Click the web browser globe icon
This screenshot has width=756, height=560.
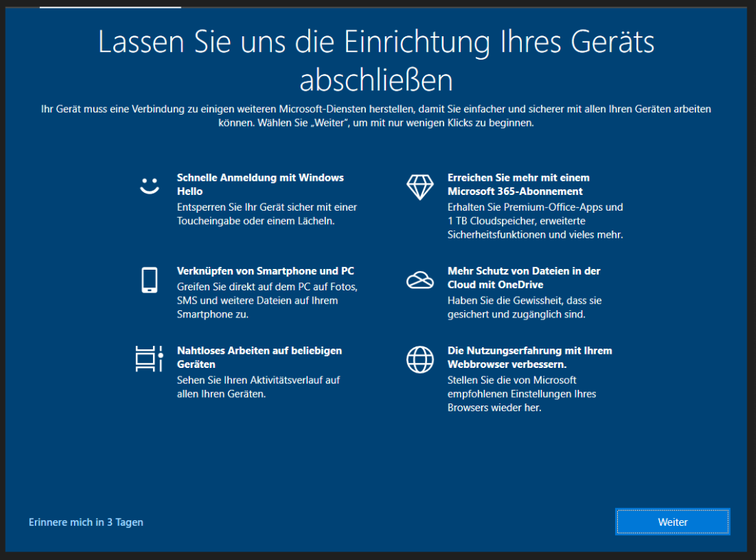coord(420,359)
